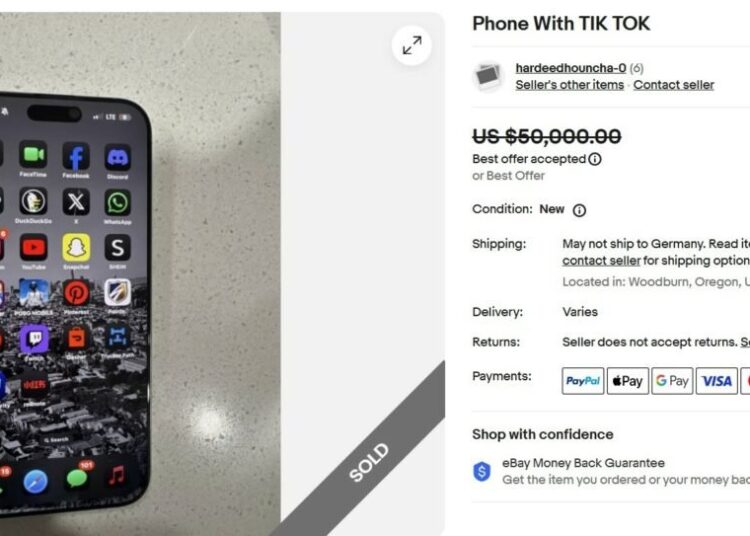Click the Money Back Guarantee shield icon
This screenshot has width=750, height=536.
tap(482, 471)
